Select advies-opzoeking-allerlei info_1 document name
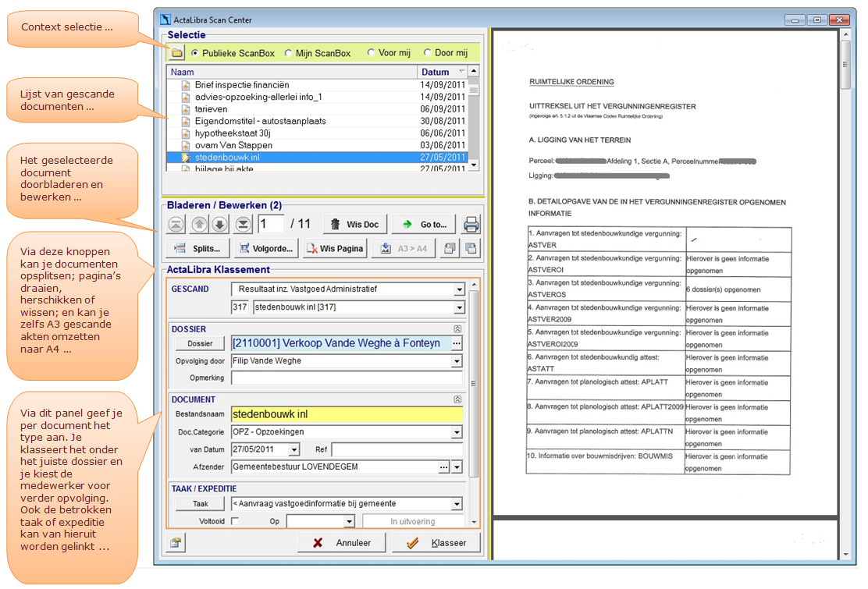The height and width of the screenshot is (589, 868). tap(258, 98)
